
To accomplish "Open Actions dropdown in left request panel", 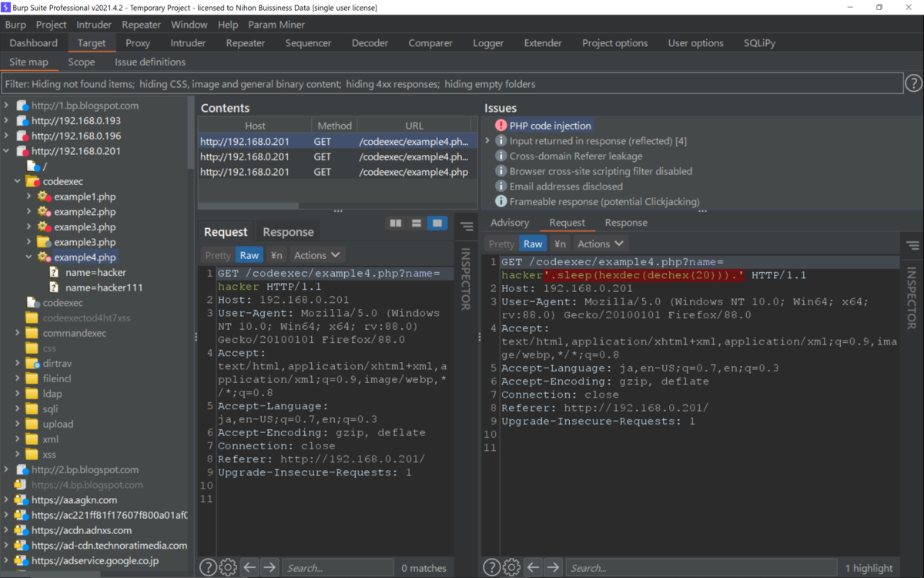I will click(317, 255).
